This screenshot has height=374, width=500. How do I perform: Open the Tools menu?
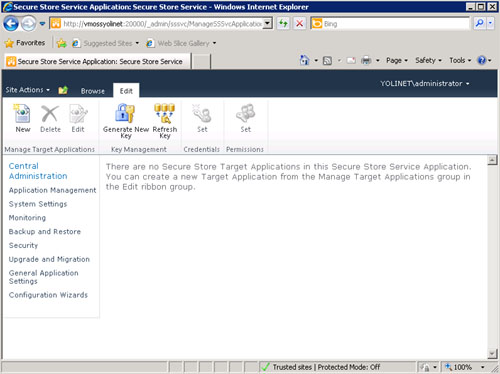(460, 61)
